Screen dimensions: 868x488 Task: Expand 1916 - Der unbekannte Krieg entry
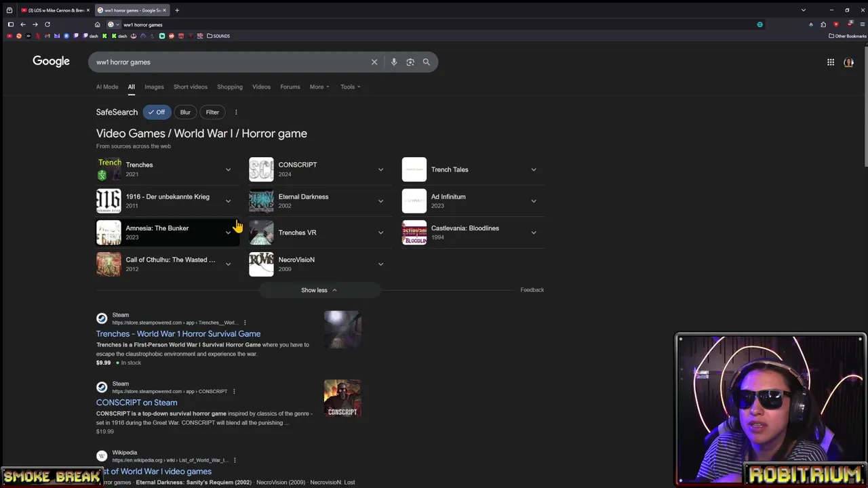tap(228, 201)
